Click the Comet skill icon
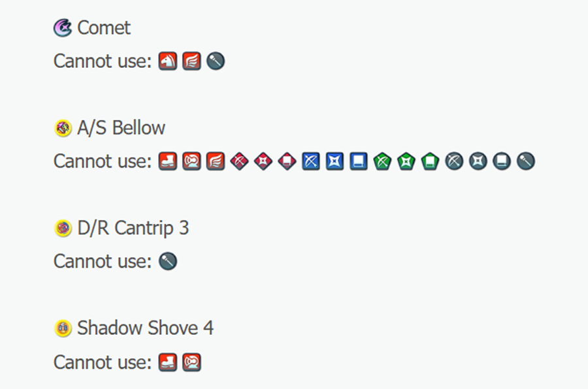 click(63, 28)
